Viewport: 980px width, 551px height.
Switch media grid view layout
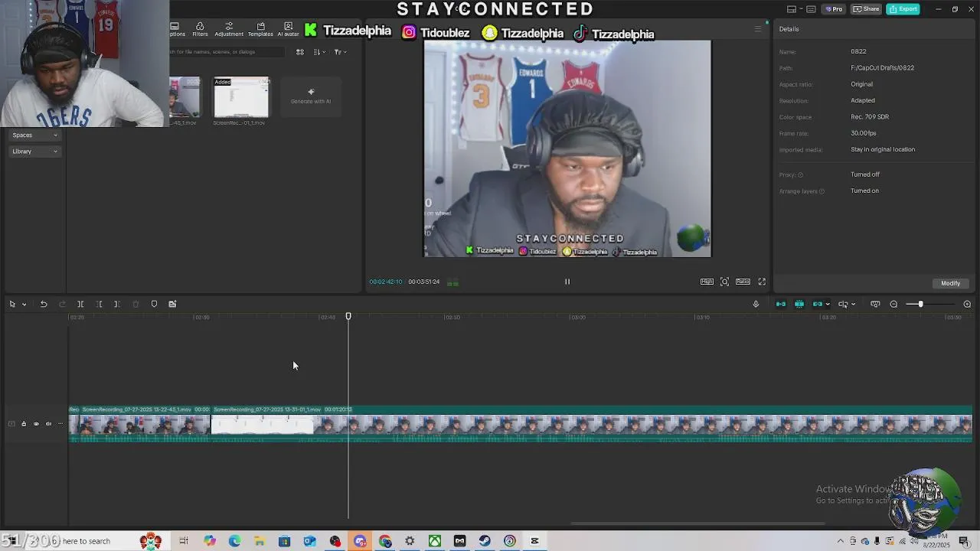[x=300, y=52]
